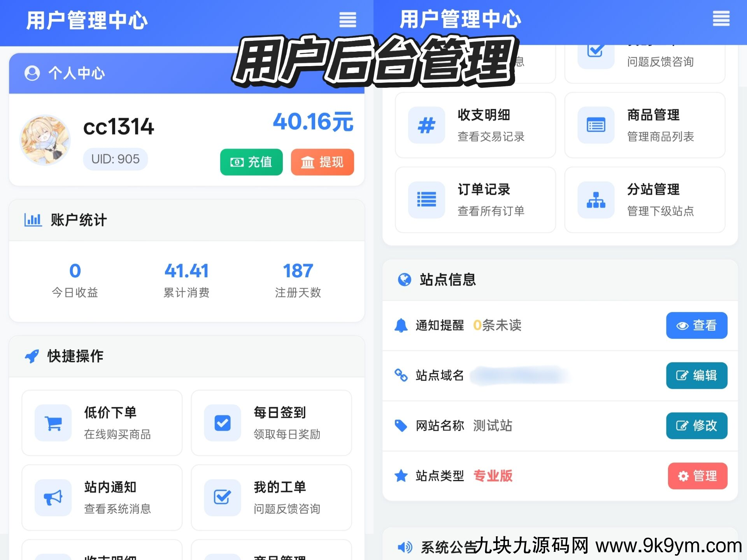Open the left panel hamburger menu

coord(347,19)
